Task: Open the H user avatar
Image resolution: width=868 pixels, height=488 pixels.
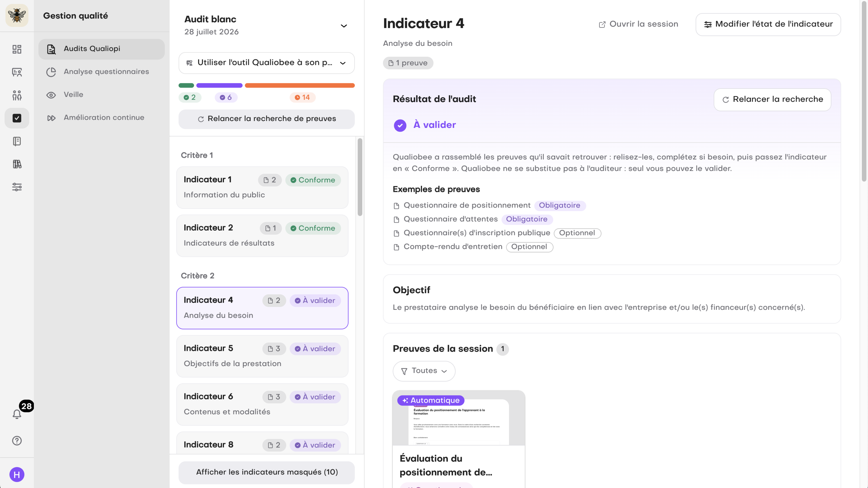Action: [x=17, y=475]
